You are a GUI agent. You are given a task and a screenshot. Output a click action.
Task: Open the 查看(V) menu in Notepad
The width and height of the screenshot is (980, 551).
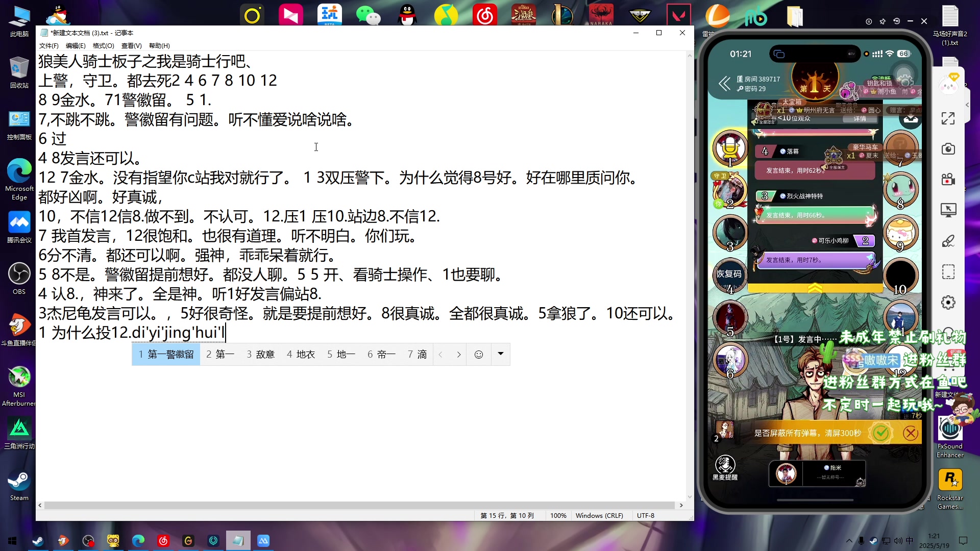(x=131, y=46)
